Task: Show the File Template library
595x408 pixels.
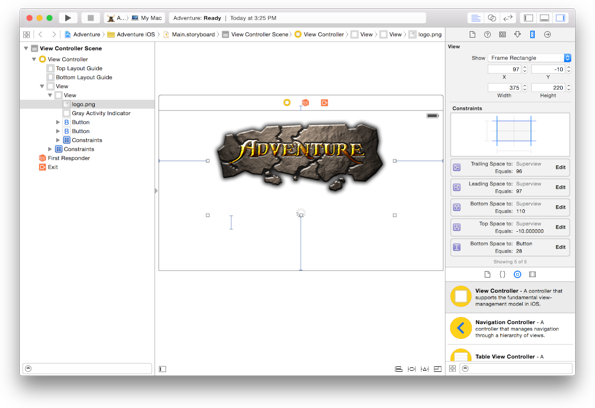Action: [x=488, y=274]
